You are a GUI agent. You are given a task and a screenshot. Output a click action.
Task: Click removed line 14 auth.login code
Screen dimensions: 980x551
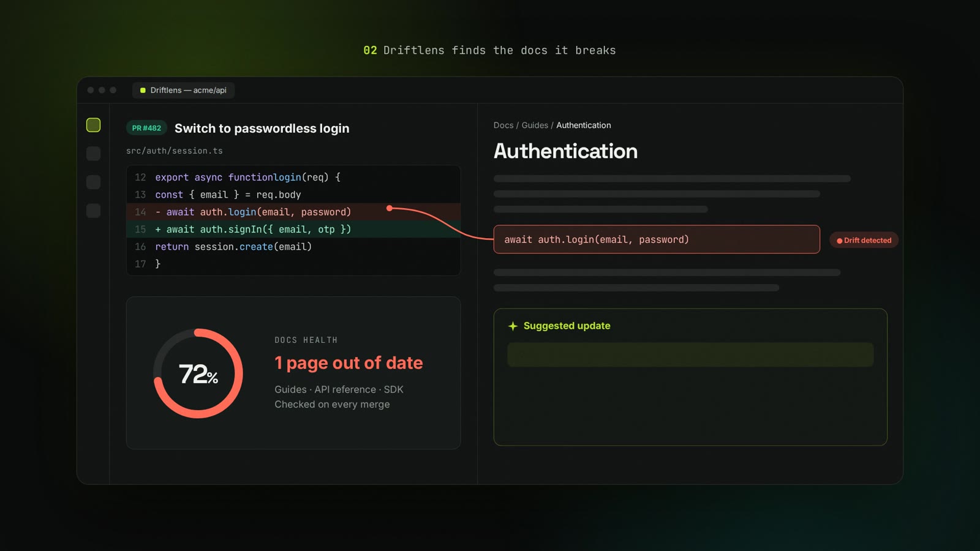click(x=293, y=212)
